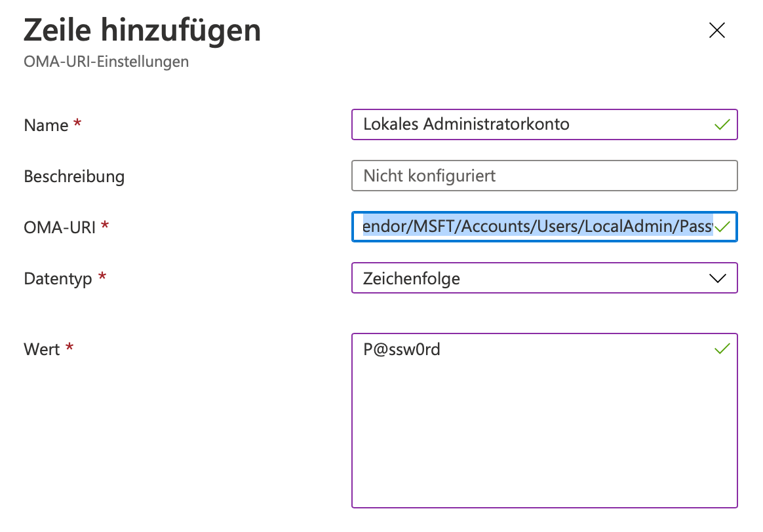
Task: Click the OMA-URI-Einstellungen subtitle text
Action: pyautogui.click(x=106, y=62)
